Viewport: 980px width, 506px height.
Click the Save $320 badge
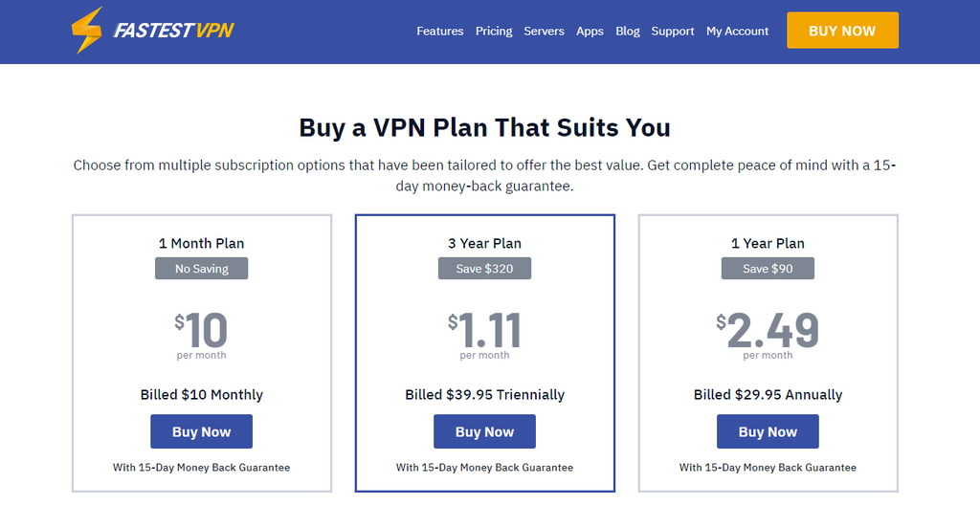point(484,269)
